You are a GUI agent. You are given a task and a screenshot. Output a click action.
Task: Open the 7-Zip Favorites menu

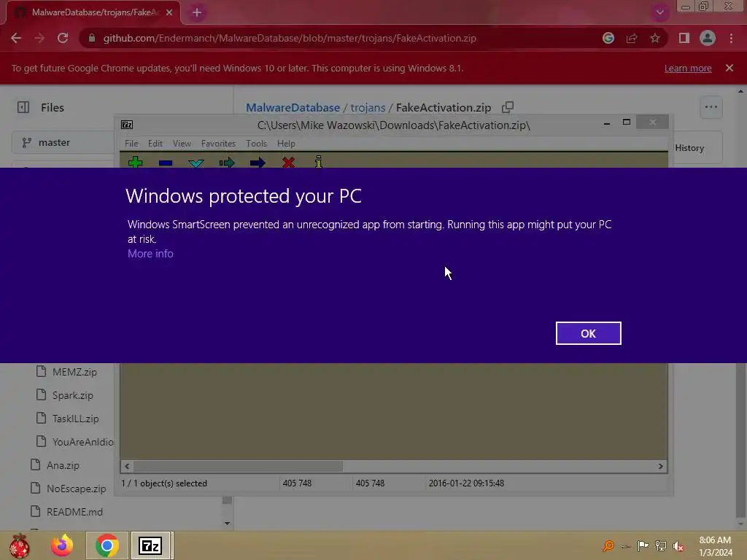(x=218, y=144)
